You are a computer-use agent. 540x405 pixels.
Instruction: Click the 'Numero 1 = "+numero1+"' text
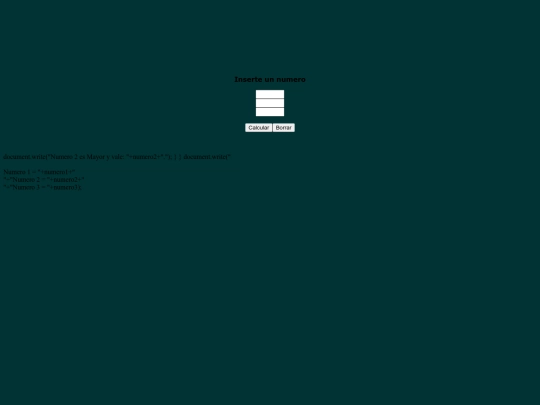pos(39,172)
